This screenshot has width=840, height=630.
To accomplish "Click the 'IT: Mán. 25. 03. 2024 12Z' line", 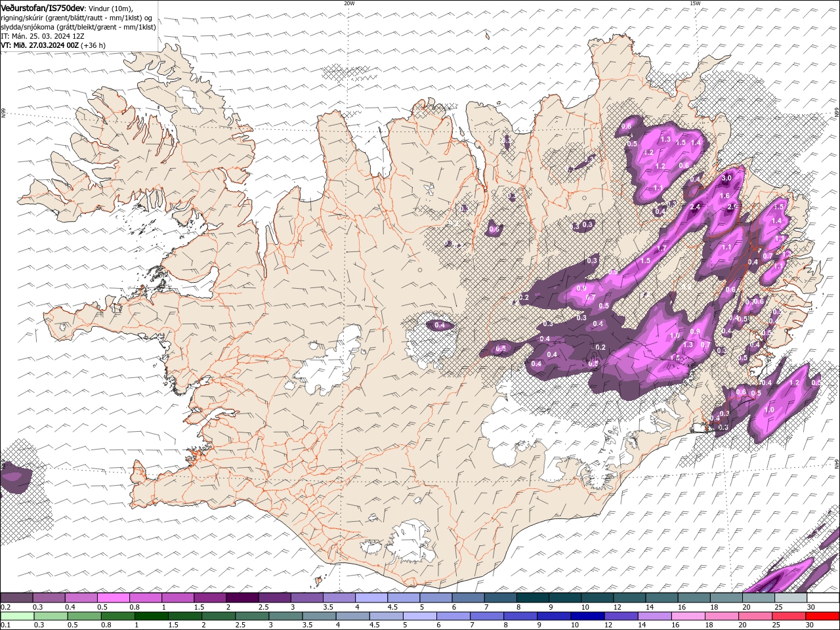I will coord(43,36).
